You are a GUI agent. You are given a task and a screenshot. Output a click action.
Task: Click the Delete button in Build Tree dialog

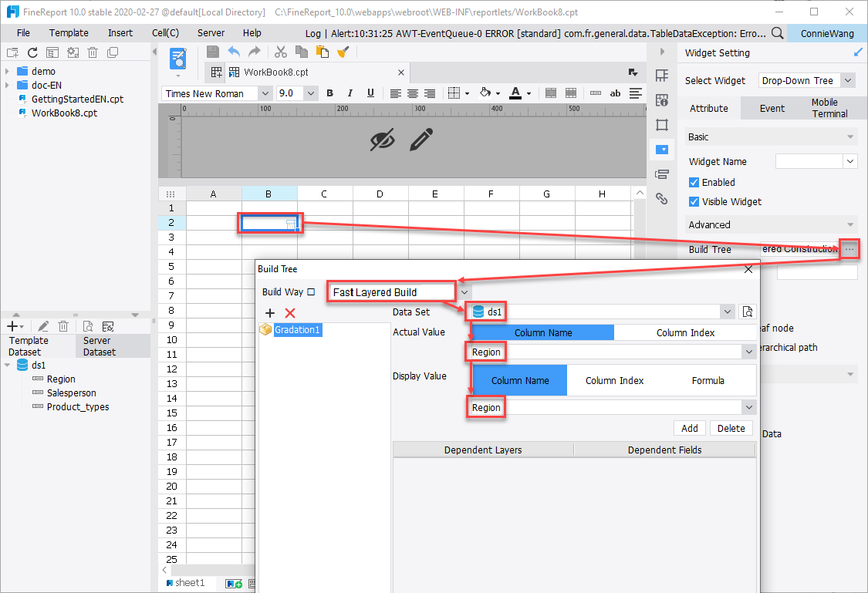point(731,428)
